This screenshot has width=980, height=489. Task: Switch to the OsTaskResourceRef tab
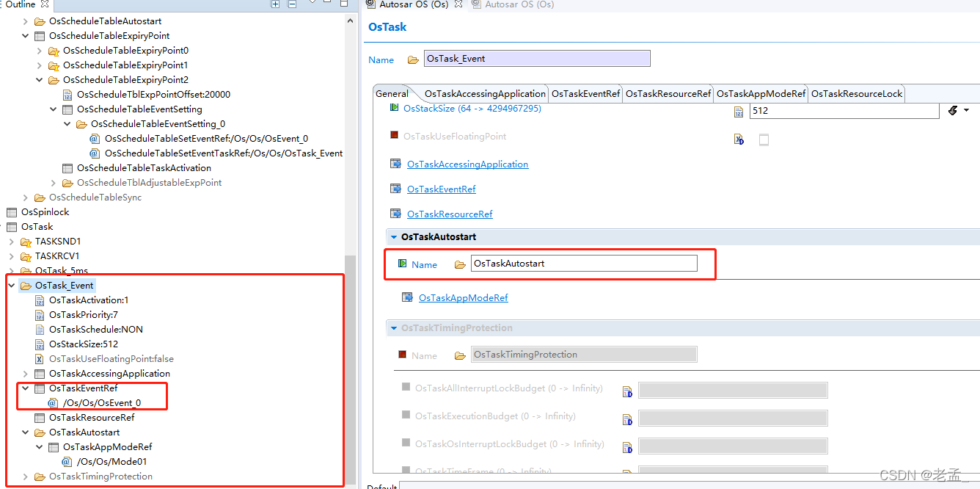(x=668, y=93)
